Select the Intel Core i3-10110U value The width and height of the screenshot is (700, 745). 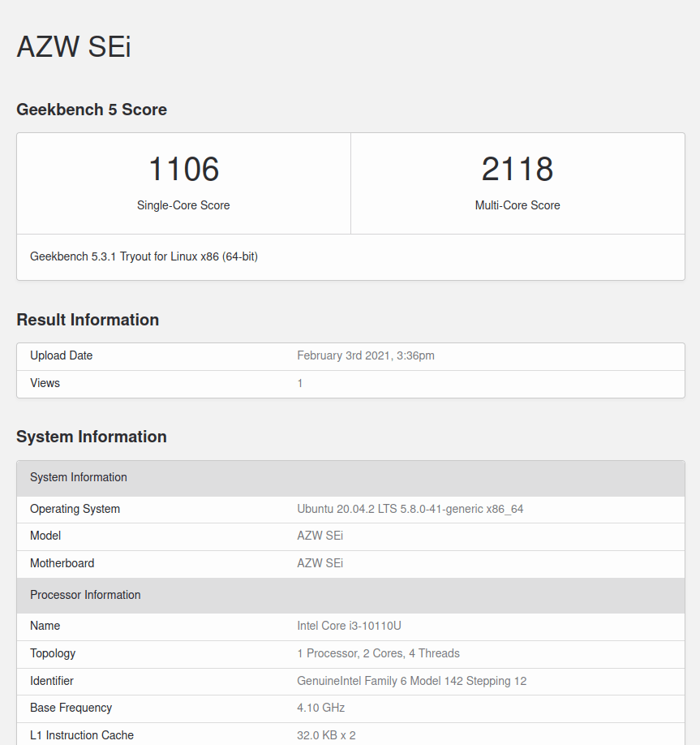tap(349, 626)
